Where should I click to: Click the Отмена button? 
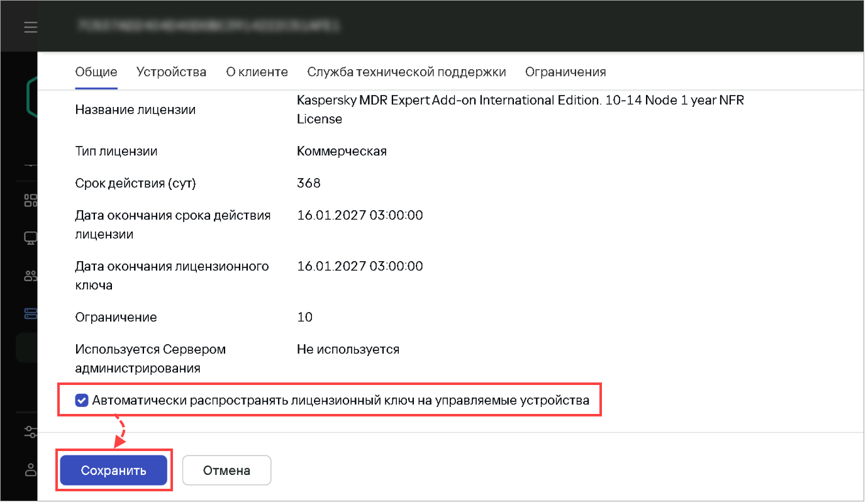(226, 471)
